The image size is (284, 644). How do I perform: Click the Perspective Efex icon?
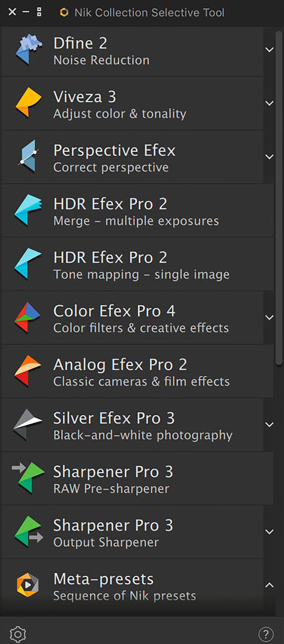[x=28, y=156]
